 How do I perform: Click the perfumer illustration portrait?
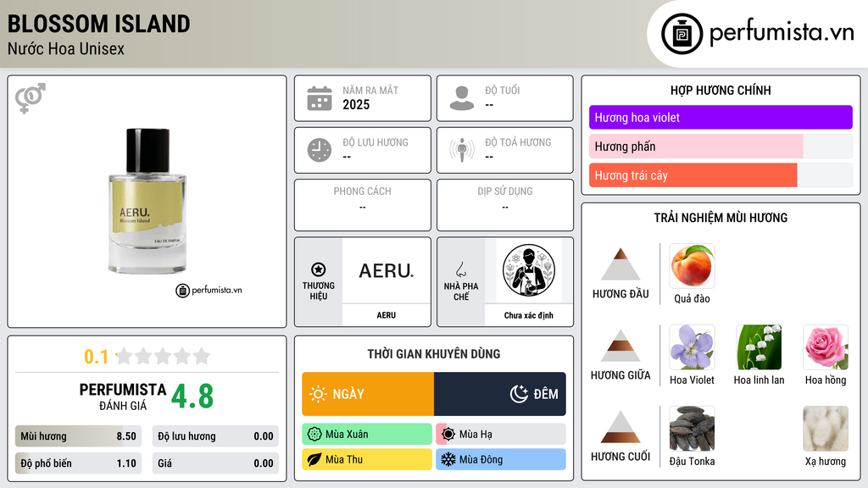529,270
